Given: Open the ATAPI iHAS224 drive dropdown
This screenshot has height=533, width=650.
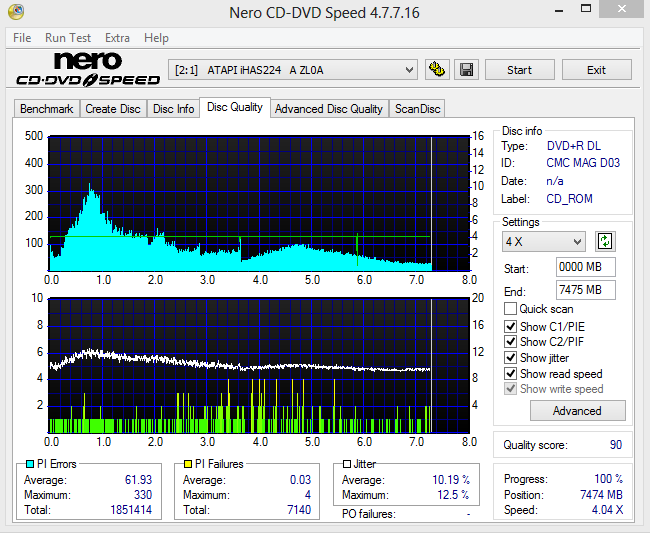Looking at the screenshot, I should point(293,70).
